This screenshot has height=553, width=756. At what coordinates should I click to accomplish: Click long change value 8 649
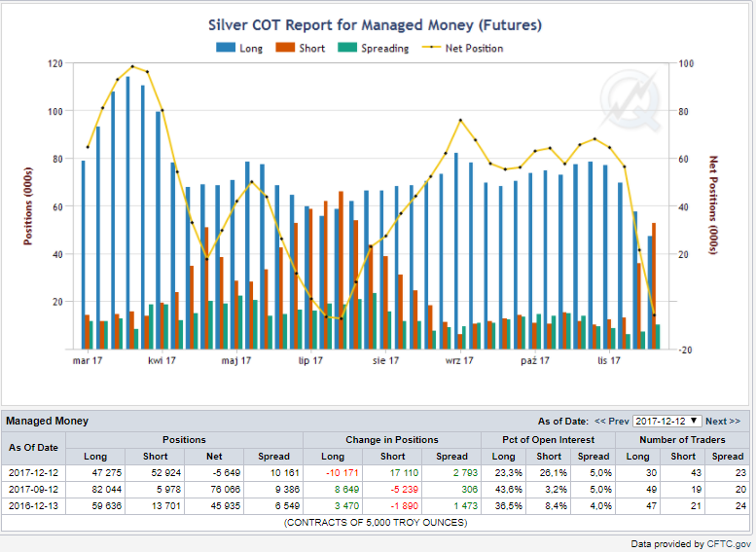346,490
